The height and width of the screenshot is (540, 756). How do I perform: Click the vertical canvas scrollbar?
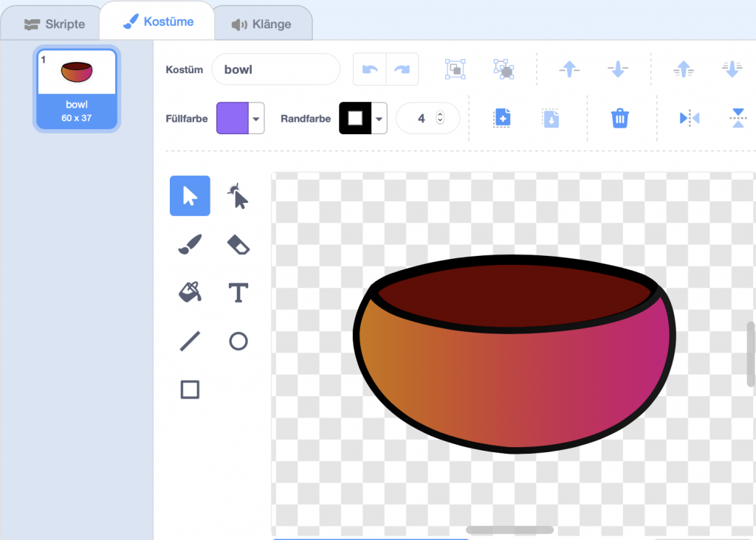(x=751, y=354)
